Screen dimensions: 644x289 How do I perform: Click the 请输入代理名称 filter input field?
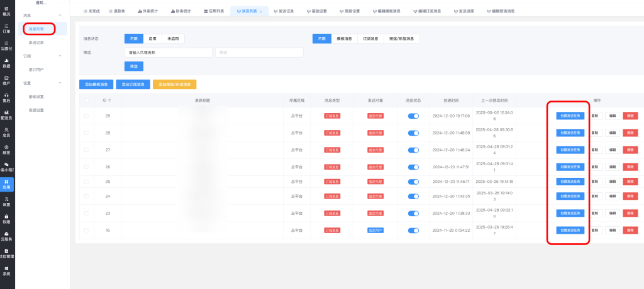169,53
